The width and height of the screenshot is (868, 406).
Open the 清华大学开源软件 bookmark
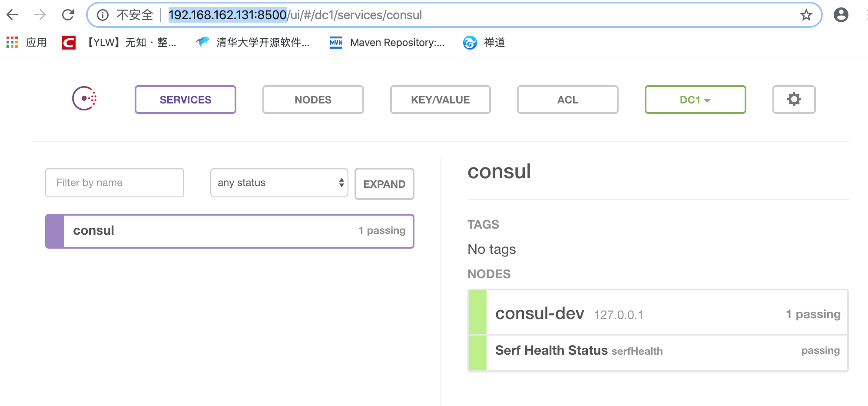253,42
